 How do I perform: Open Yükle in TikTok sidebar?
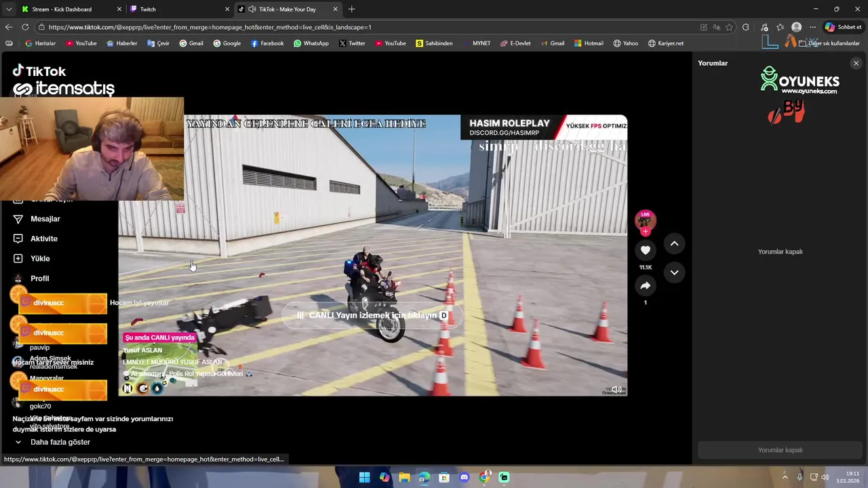pos(40,258)
